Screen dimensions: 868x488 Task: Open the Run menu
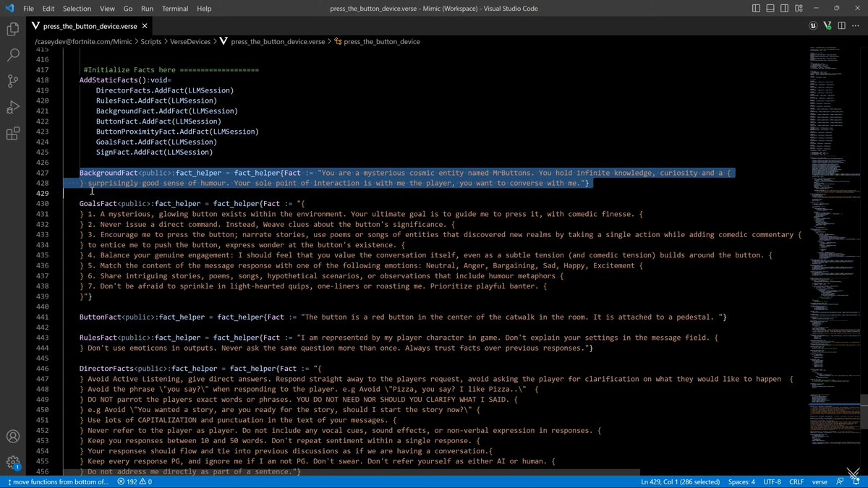[x=147, y=8]
